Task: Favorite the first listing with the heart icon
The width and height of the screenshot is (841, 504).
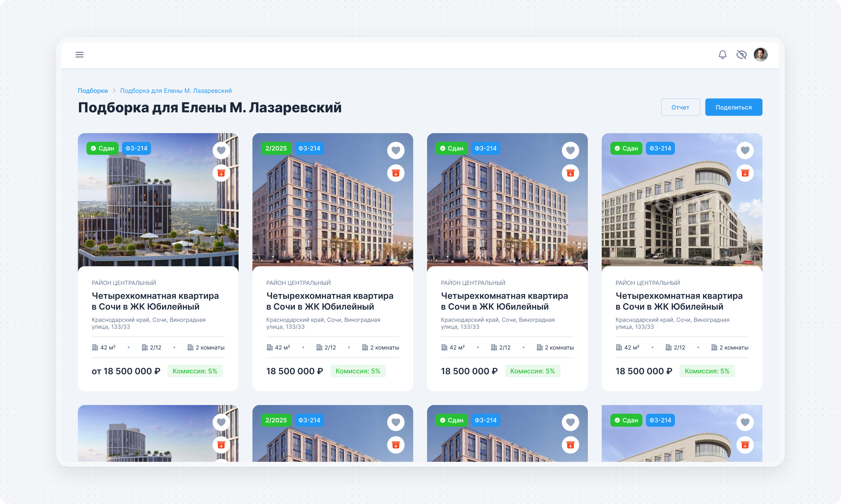Action: [221, 150]
